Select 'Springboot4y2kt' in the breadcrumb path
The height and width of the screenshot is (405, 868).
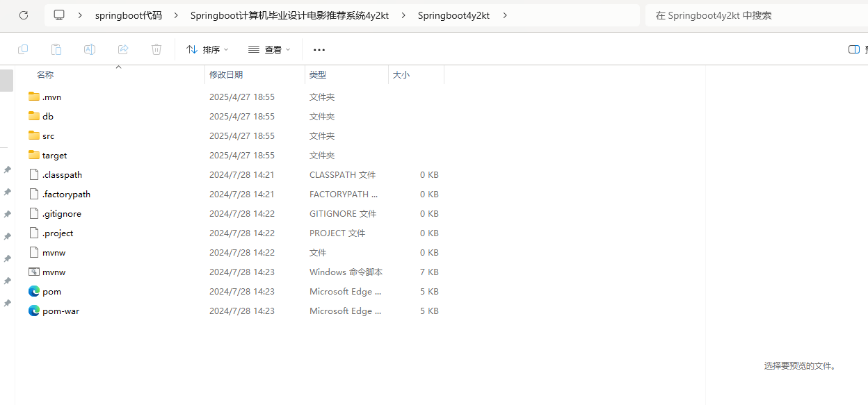[453, 15]
